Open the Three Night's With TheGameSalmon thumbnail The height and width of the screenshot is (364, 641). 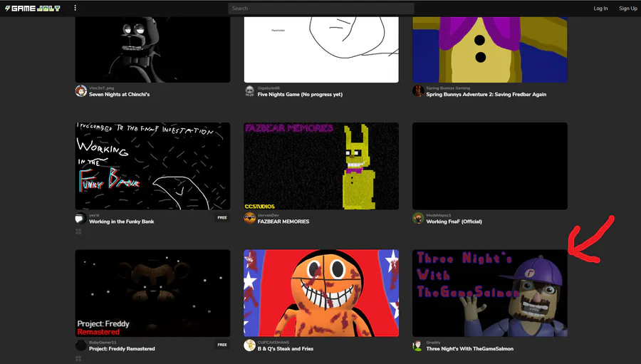[x=490, y=293]
